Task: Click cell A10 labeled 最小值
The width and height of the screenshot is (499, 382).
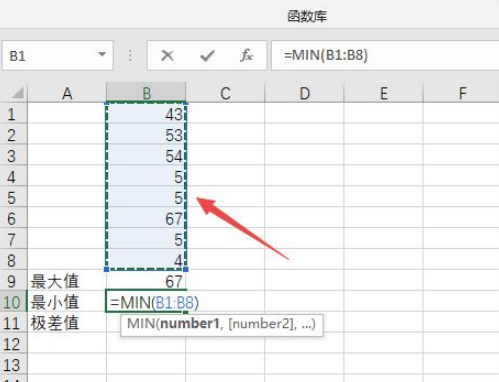Action: pos(67,301)
